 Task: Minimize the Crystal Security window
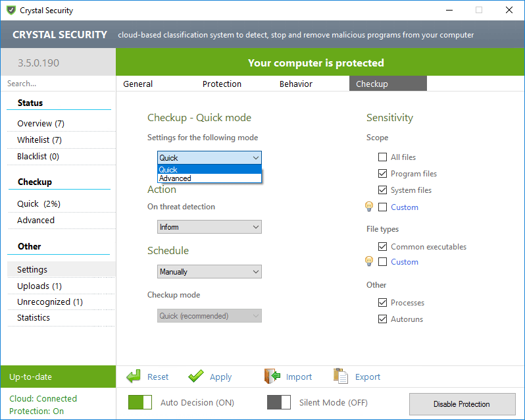click(x=449, y=10)
